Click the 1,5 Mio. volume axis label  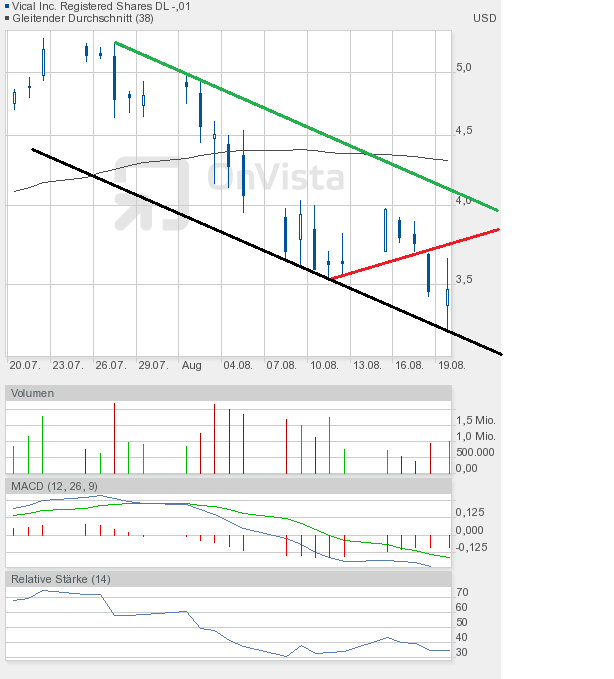click(476, 420)
